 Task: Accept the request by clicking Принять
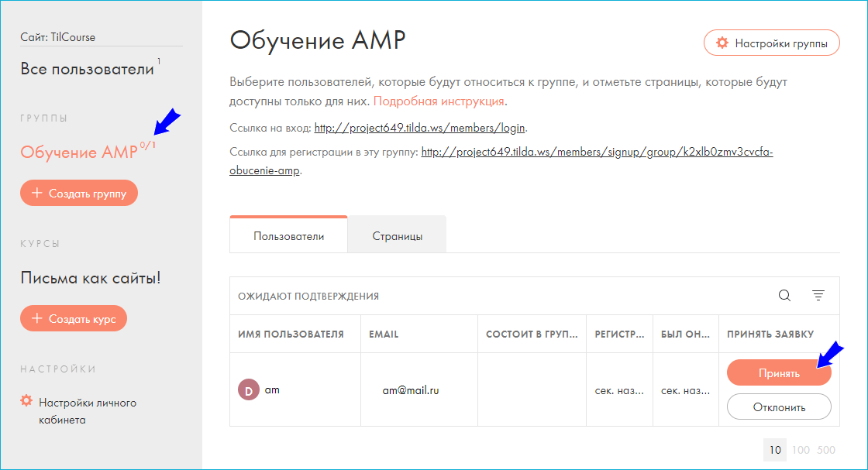(x=778, y=372)
